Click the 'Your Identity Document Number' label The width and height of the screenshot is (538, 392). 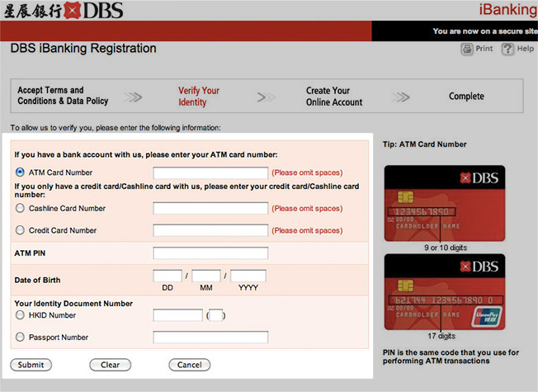click(x=73, y=304)
